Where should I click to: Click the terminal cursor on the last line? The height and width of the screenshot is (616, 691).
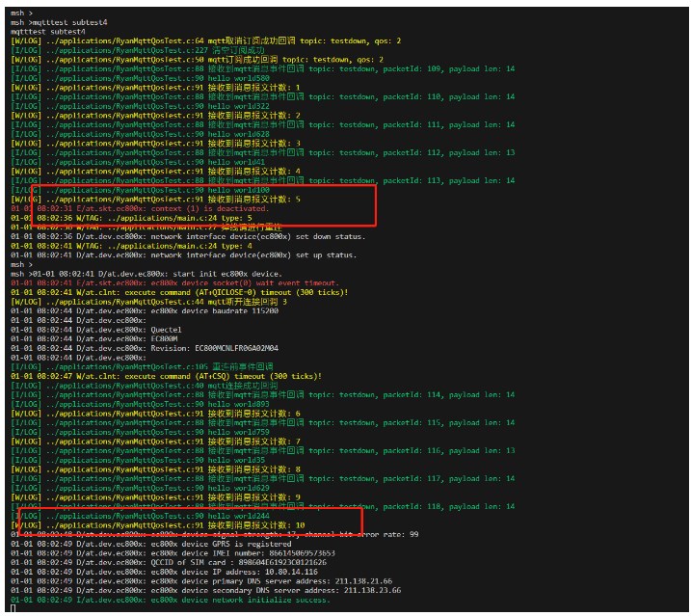point(13,608)
